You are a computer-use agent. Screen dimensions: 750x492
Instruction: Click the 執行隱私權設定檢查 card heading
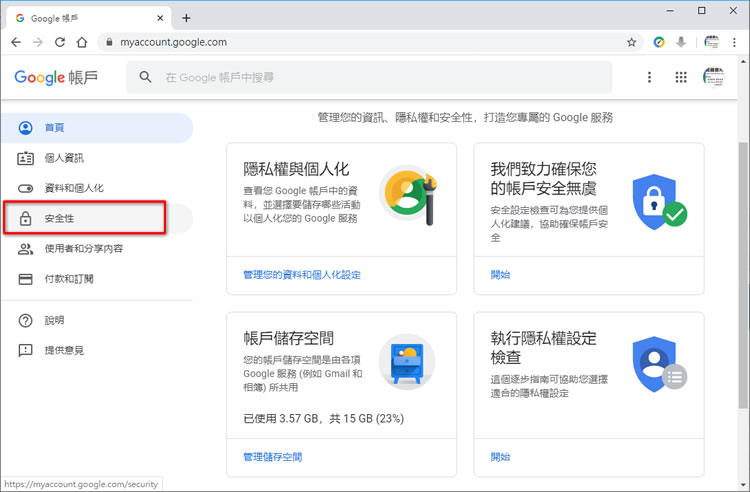pos(543,348)
